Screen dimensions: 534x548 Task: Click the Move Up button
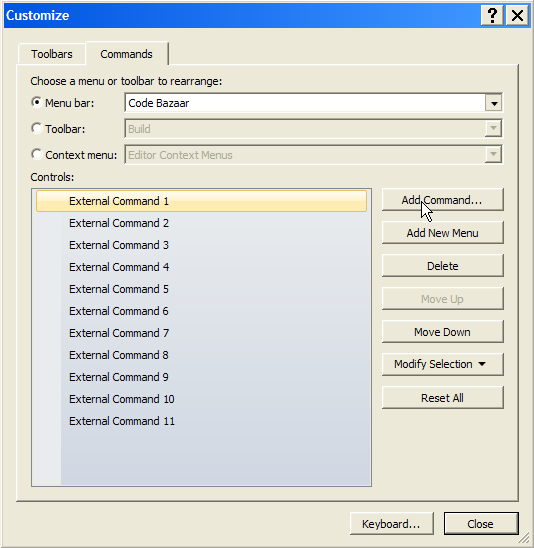(442, 299)
